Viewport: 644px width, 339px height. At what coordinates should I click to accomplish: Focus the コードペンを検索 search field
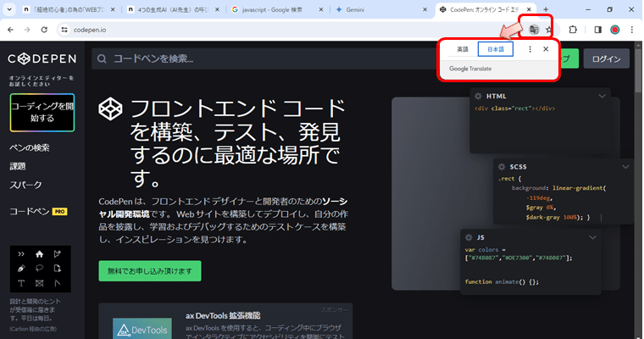coord(263,59)
